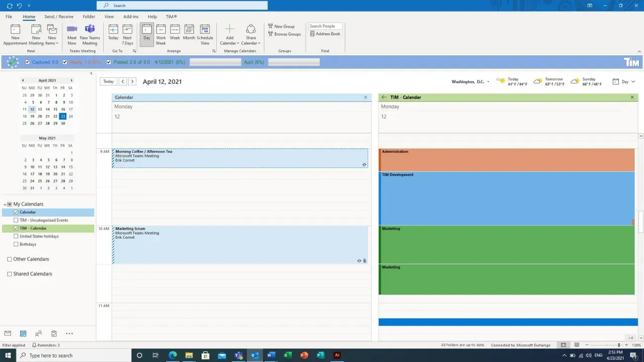The width and height of the screenshot is (644, 362).
Task: Close the TiM - Calendar pane
Action: click(x=632, y=97)
